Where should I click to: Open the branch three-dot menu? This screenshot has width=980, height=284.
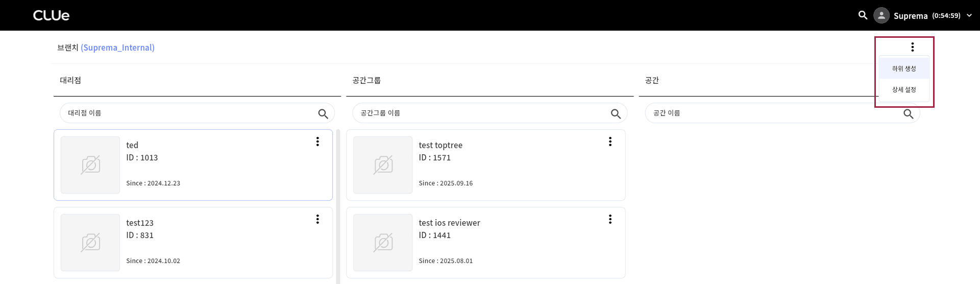coord(913,47)
